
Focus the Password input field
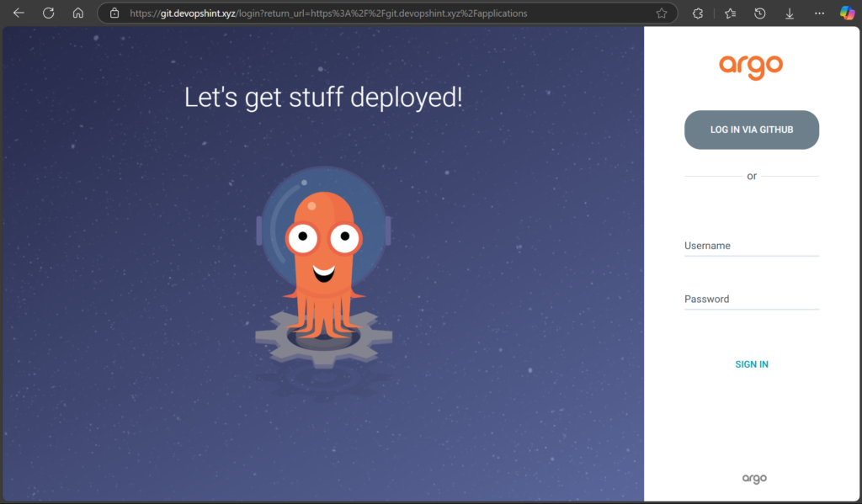[752, 299]
